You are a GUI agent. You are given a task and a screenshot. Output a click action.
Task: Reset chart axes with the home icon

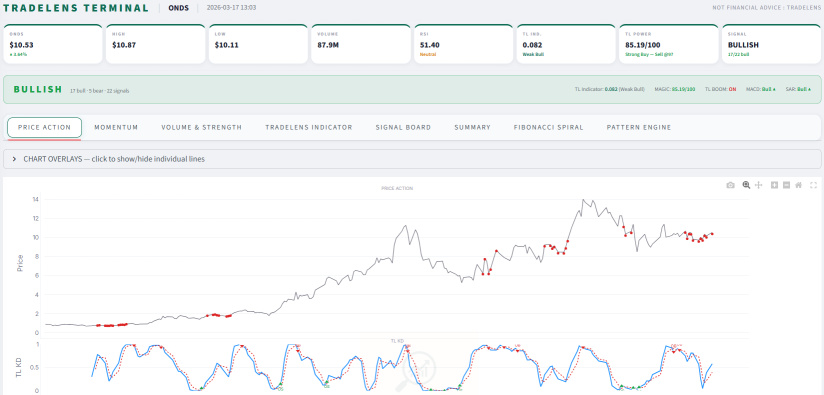tap(798, 185)
